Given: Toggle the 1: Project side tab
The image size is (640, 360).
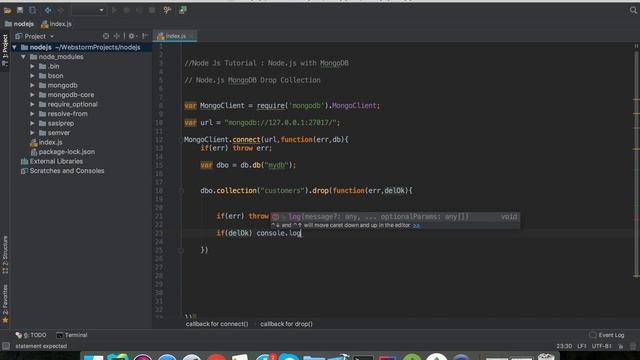Looking at the screenshot, I should pyautogui.click(x=5, y=50).
